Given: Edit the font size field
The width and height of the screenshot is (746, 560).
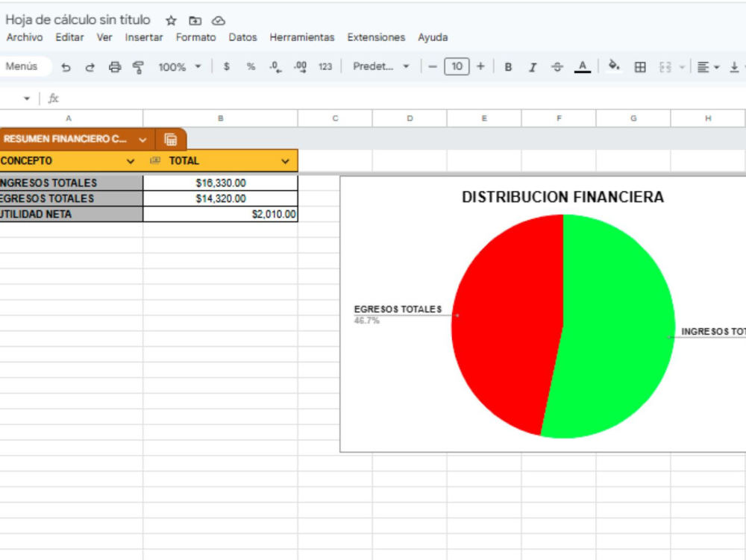Looking at the screenshot, I should click(x=457, y=66).
